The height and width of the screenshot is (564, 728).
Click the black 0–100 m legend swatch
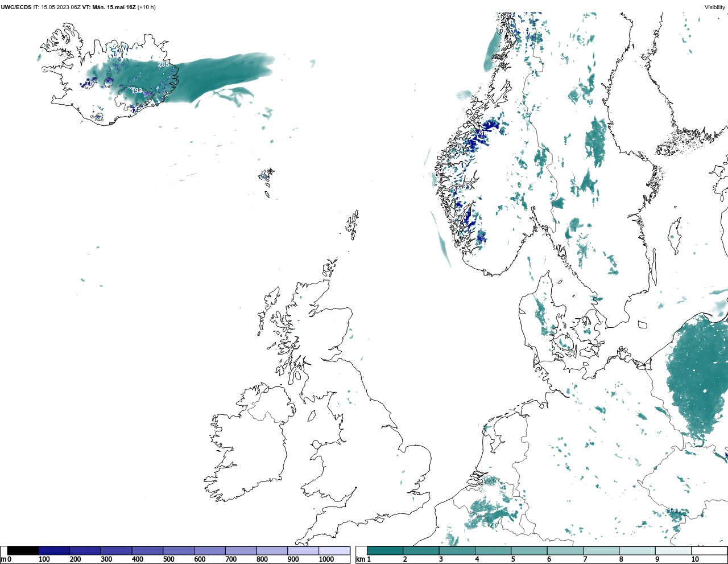pos(23,550)
